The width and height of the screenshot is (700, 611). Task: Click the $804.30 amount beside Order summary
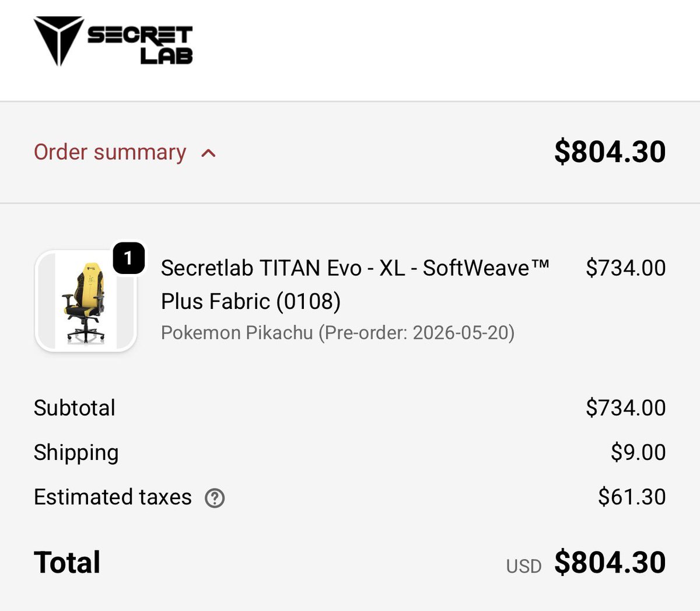[x=610, y=152]
